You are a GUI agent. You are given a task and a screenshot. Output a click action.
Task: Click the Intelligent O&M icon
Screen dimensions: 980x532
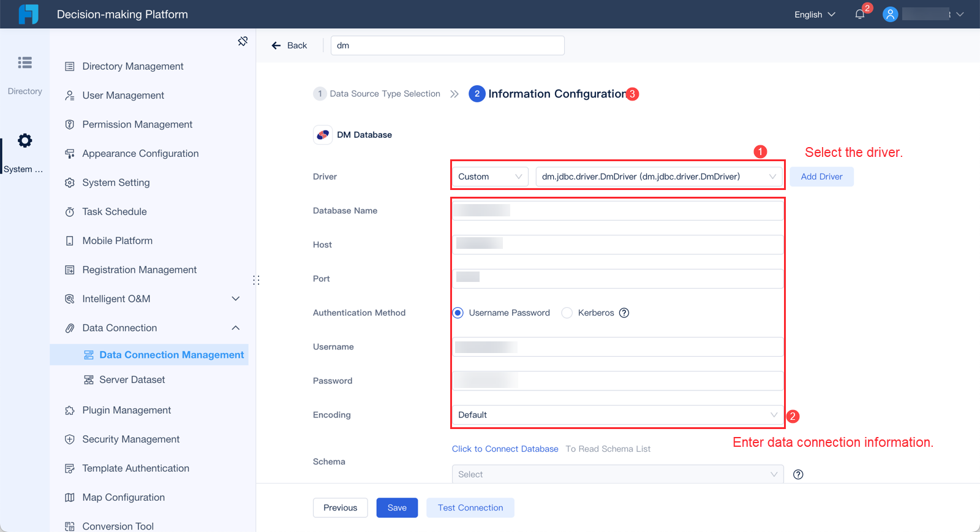70,299
